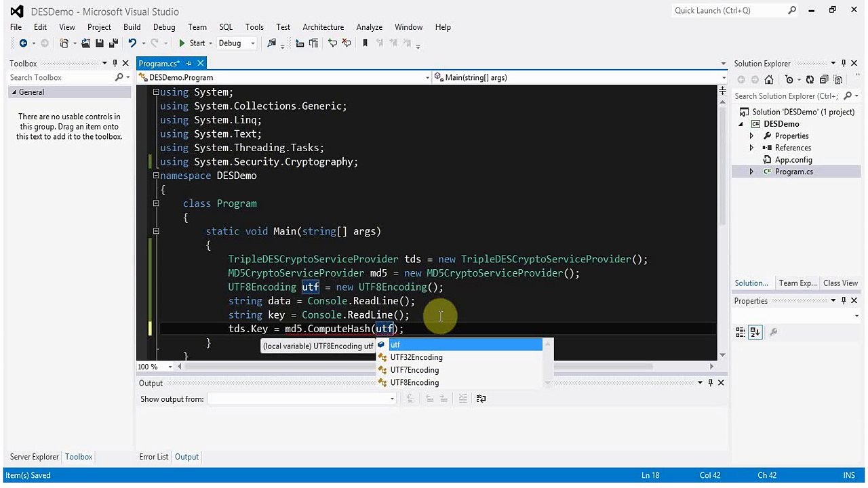
Task: Click the Comment selected lines icon
Action: pyautogui.click(x=332, y=43)
